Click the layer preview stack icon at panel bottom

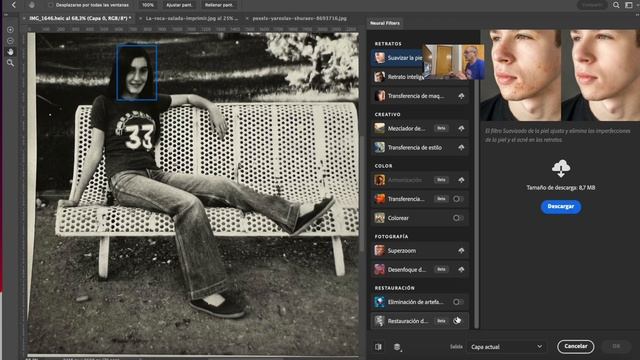(397, 347)
